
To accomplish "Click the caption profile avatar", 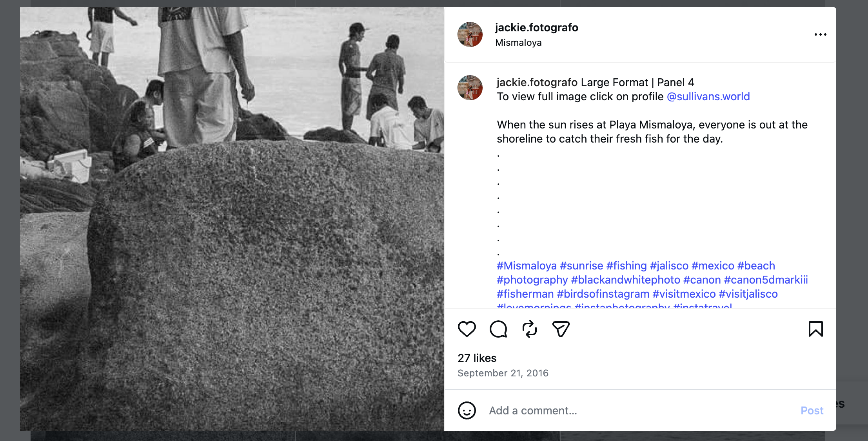I will pyautogui.click(x=470, y=88).
